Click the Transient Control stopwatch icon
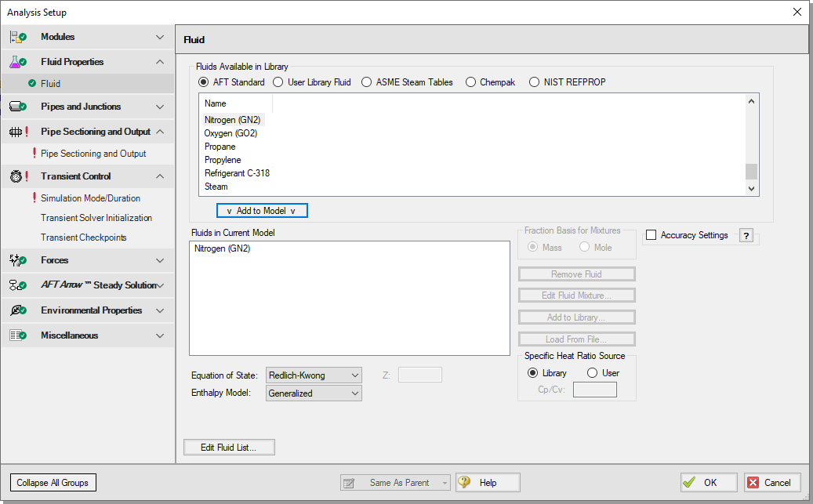813x504 pixels. pos(18,176)
